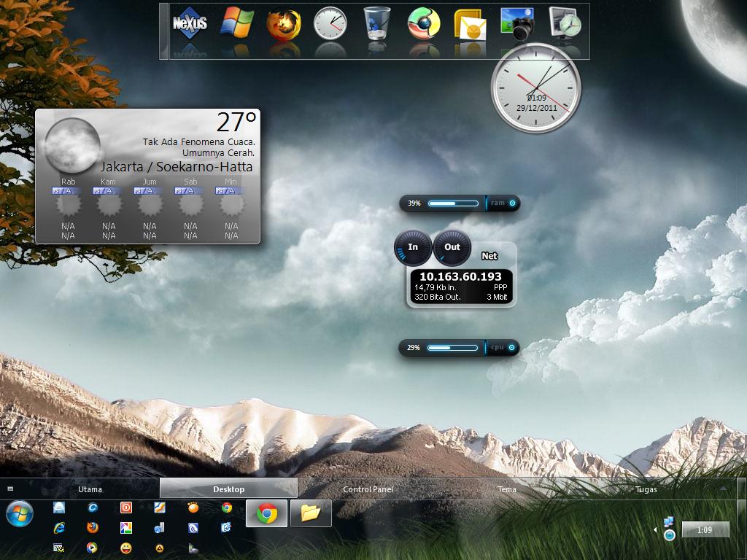Click the ram meter progress bar
This screenshot has width=747, height=560.
pyautogui.click(x=453, y=203)
